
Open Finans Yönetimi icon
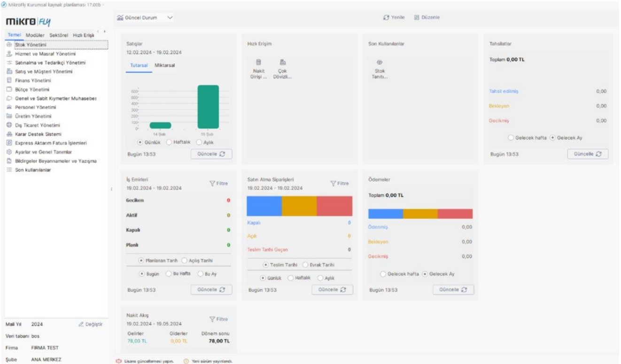9,81
